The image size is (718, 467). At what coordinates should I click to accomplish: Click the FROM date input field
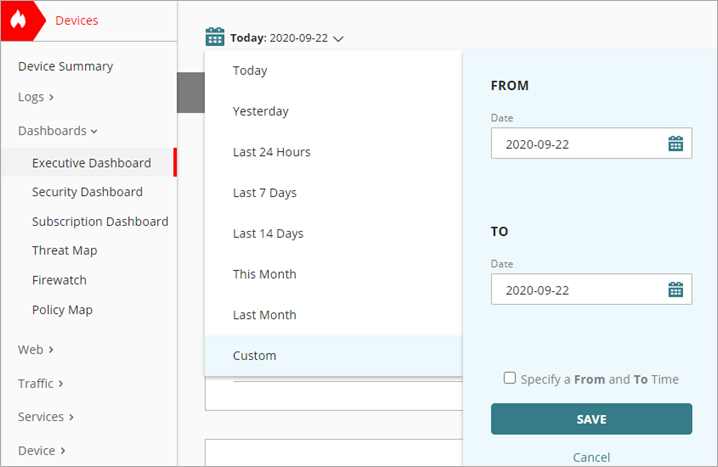[x=575, y=144]
